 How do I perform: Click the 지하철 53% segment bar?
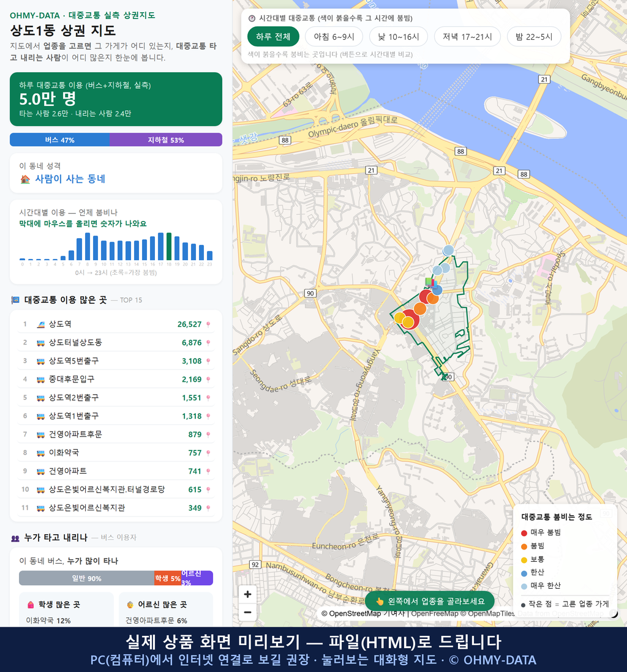[166, 140]
